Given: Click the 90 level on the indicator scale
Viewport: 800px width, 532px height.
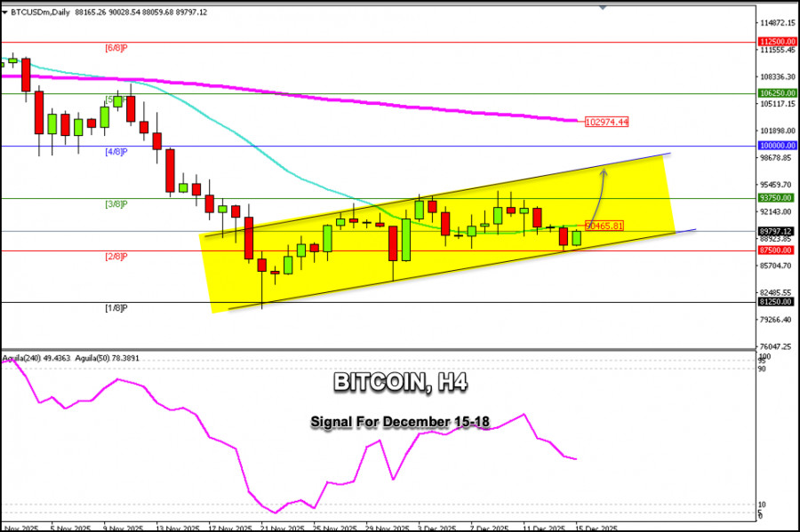Looking at the screenshot, I should click(762, 369).
